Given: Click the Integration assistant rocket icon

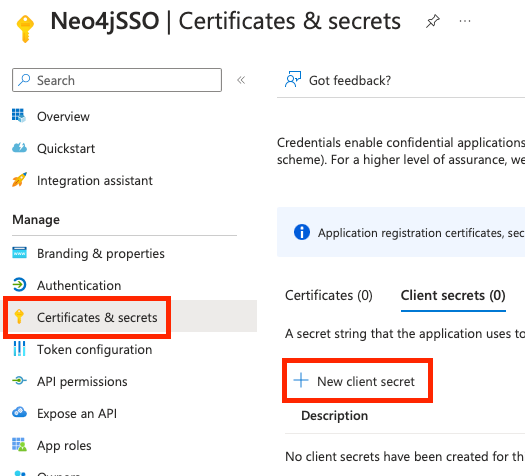Looking at the screenshot, I should click(x=19, y=180).
